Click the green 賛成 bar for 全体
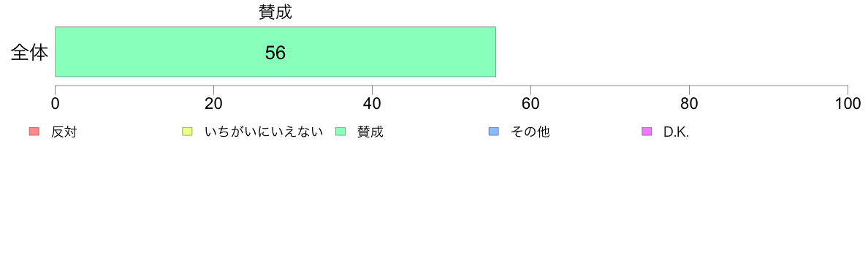 click(275, 51)
